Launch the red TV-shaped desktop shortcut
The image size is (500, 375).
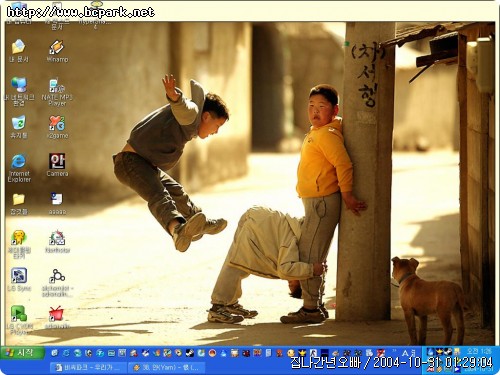pyautogui.click(x=57, y=317)
